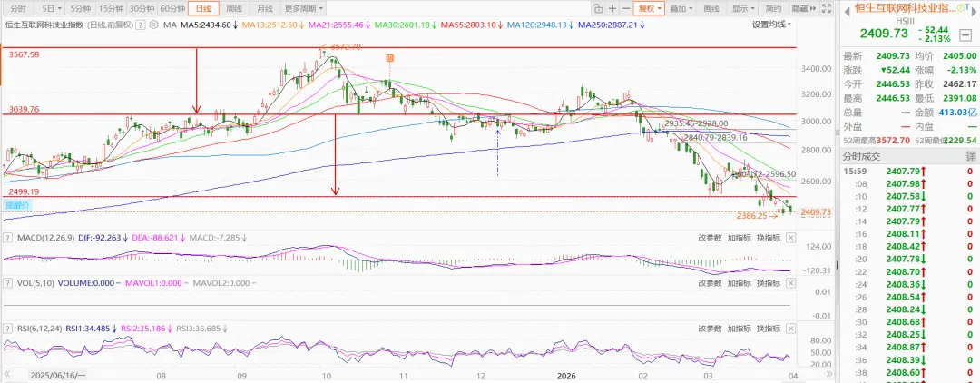Zoom out chart with minus icon

(x=625, y=9)
